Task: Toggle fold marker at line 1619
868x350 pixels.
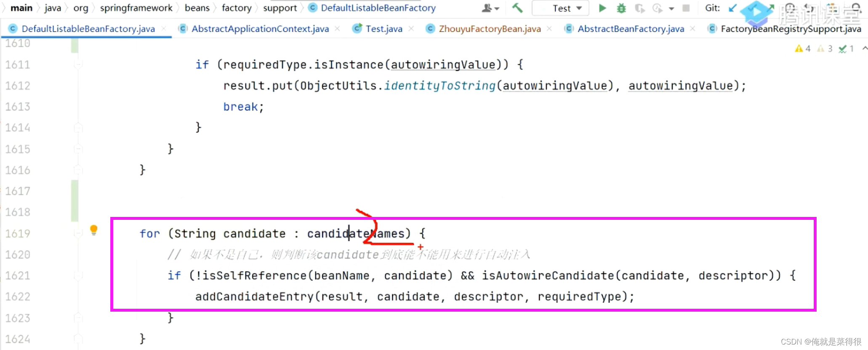Action: [x=78, y=233]
